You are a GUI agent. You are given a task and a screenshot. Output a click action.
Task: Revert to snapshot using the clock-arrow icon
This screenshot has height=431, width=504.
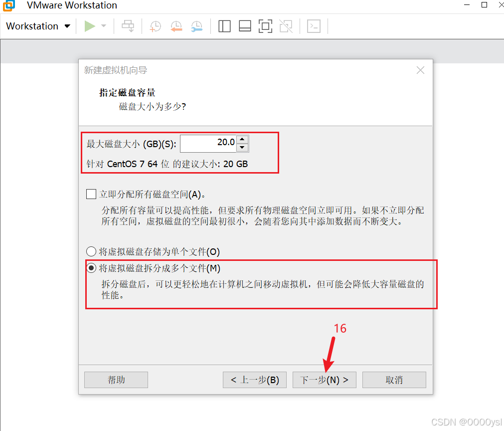pyautogui.click(x=176, y=26)
